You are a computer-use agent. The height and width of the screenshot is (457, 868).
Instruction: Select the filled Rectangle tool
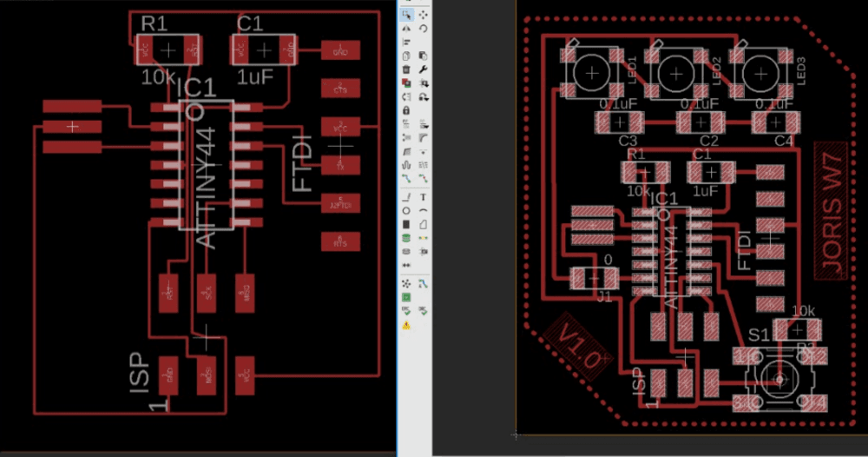pos(406,224)
